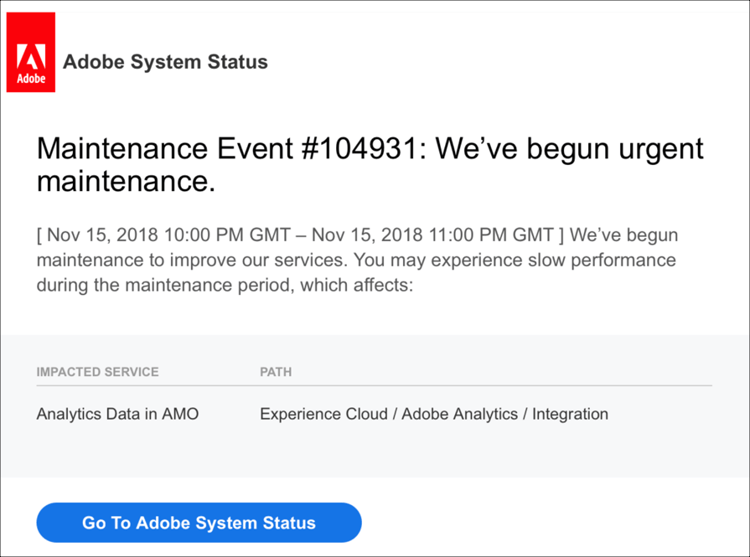Screen dimensions: 750x557
Task: Click the closing bracket after the date range
Action: point(562,235)
